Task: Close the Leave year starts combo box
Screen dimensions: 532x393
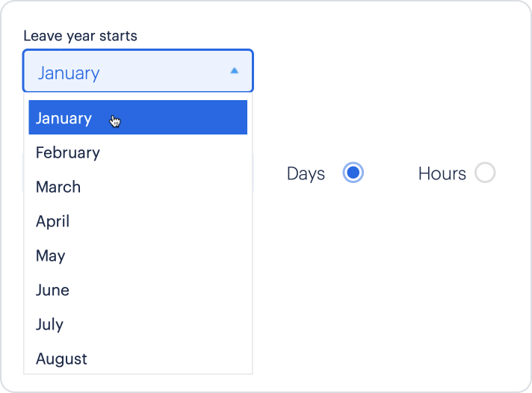Action: (138, 70)
